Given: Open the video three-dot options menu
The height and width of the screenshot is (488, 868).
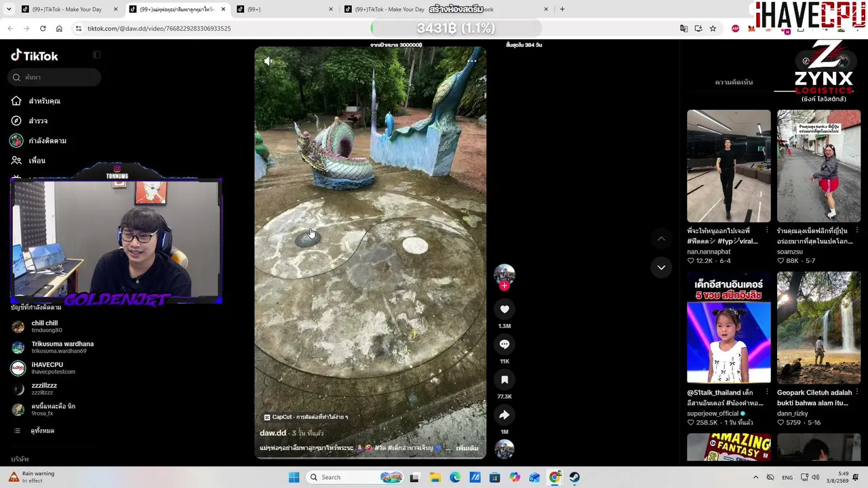Looking at the screenshot, I should 472,61.
